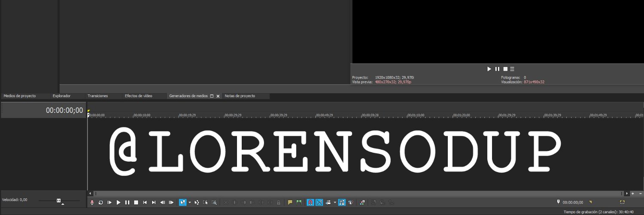This screenshot has height=215, width=644.
Task: Toggle the Auto Ripple button
Action: [x=328, y=203]
